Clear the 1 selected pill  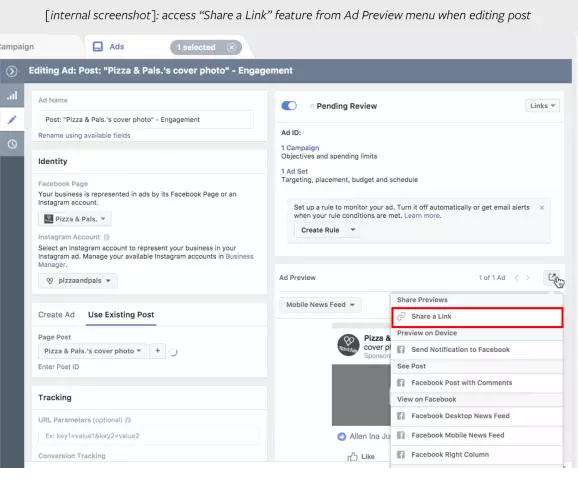[231, 47]
